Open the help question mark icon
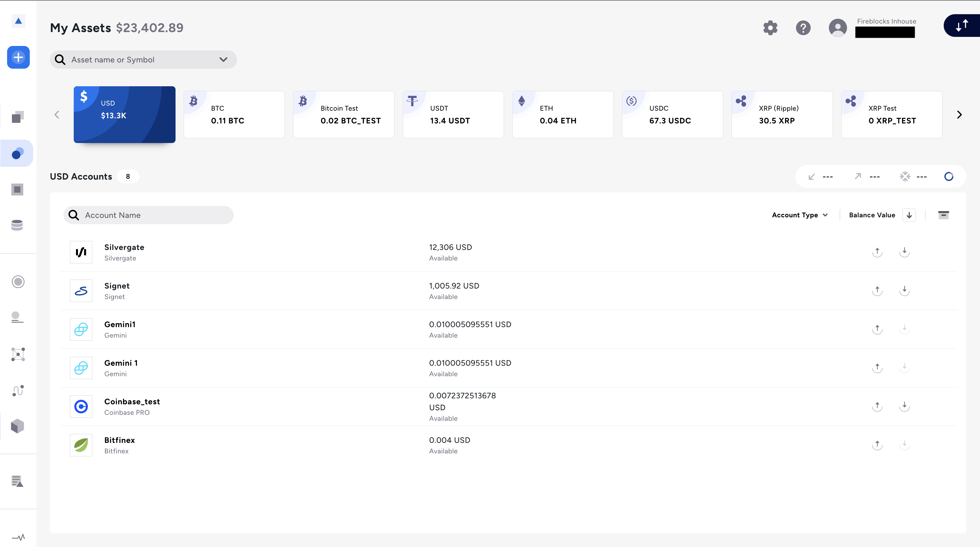 click(803, 28)
